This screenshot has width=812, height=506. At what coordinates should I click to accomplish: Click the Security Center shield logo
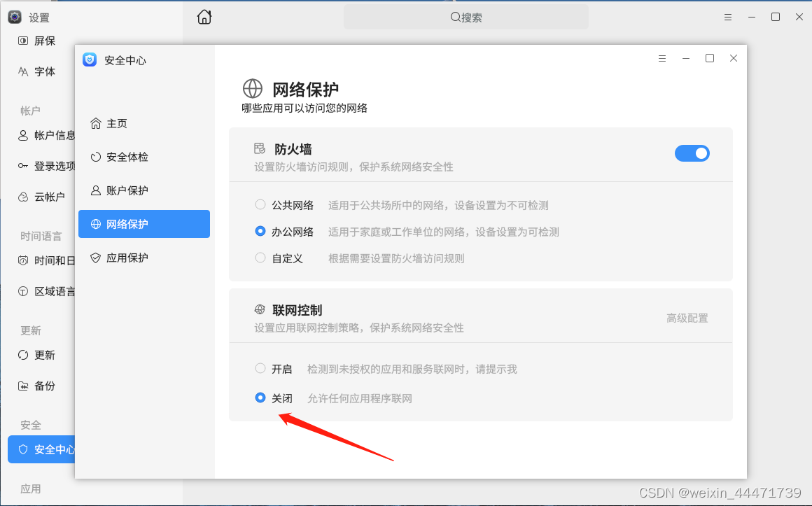point(89,59)
